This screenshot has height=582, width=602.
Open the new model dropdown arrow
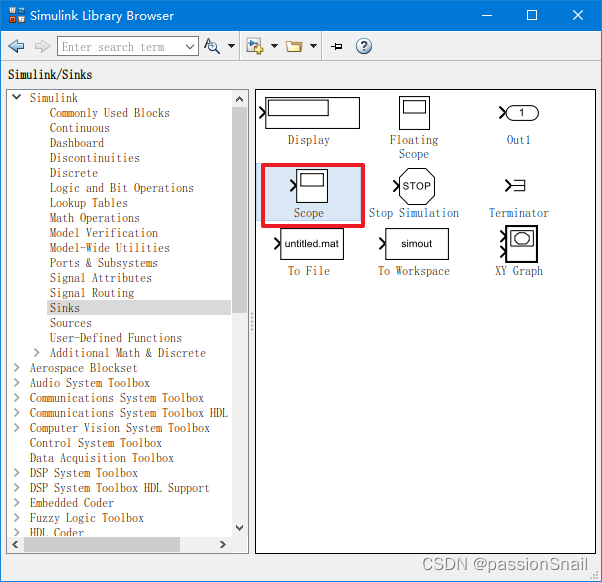[274, 46]
